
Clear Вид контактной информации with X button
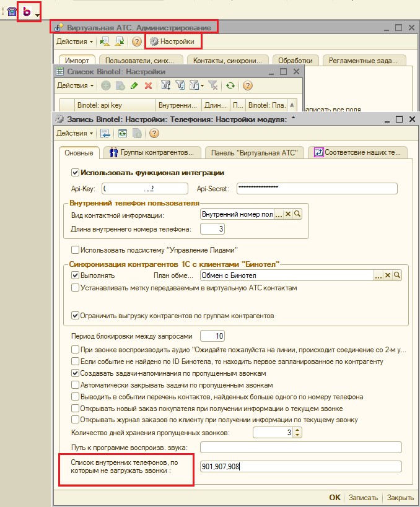[288, 214]
